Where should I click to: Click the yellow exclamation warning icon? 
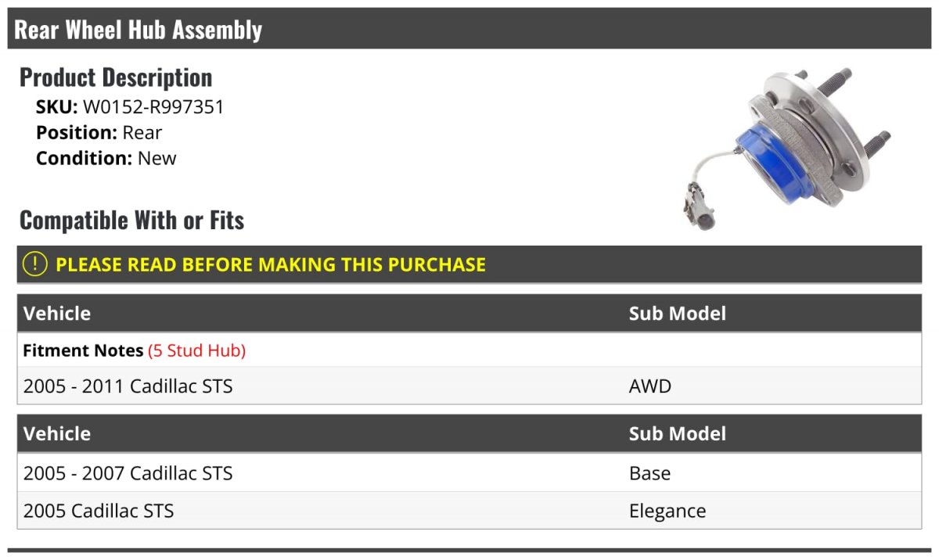coord(35,264)
